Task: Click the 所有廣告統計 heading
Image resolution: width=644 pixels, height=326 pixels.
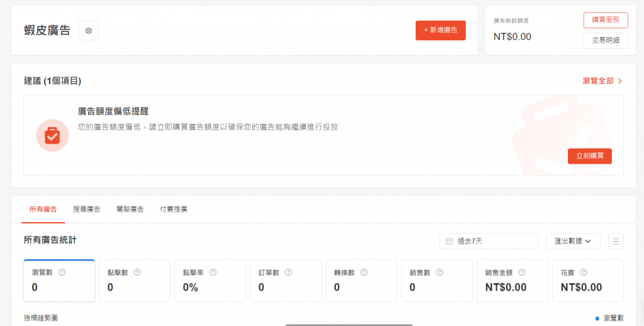Action: pyautogui.click(x=50, y=240)
